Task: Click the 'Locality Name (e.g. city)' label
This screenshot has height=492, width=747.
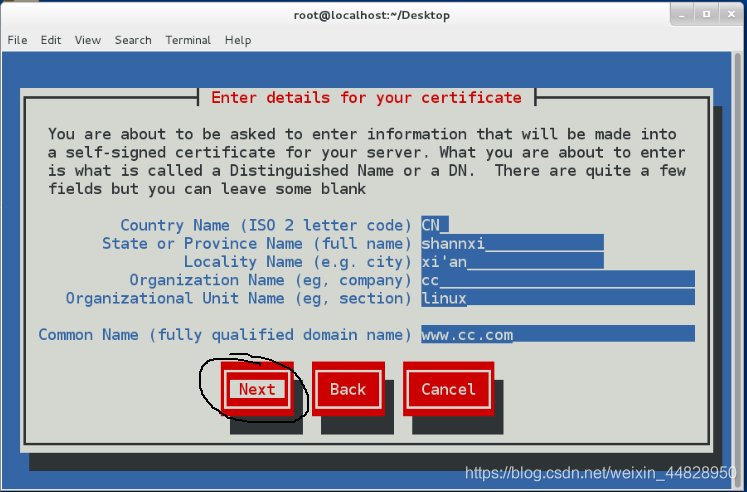Action: coord(297,261)
